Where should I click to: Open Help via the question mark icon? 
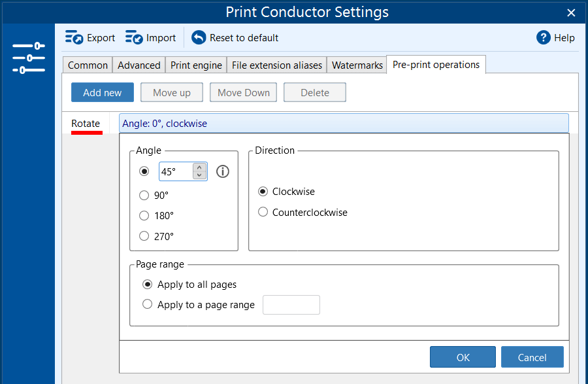tap(544, 38)
